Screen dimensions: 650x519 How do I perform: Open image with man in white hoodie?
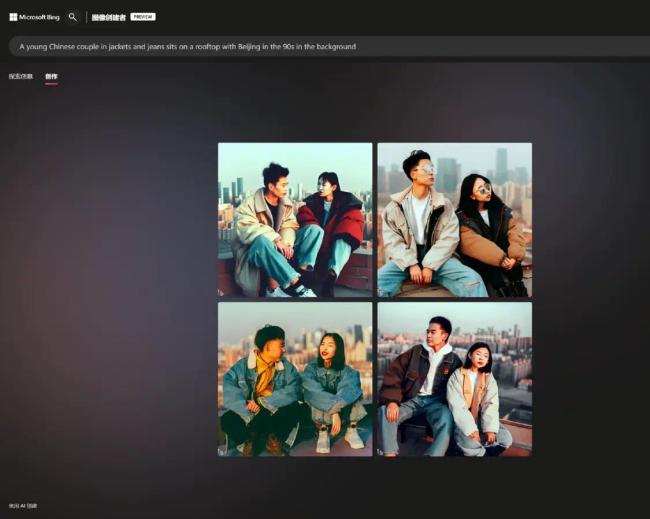455,379
